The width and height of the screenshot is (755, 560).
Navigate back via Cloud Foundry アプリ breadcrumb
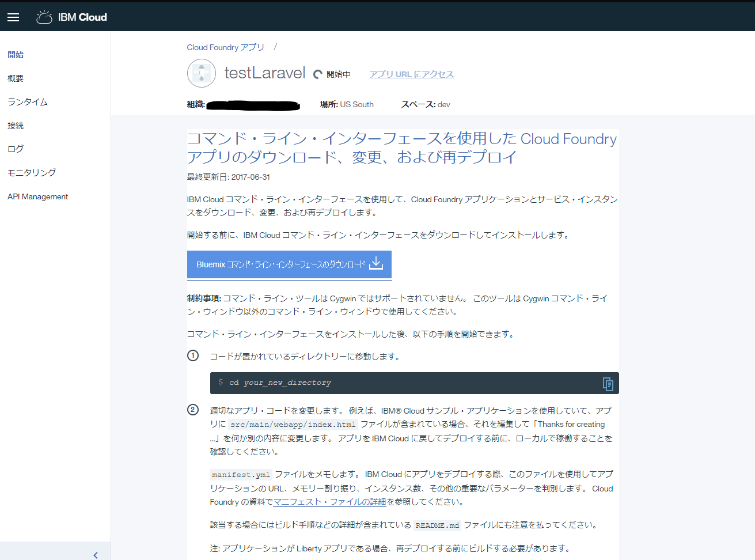(225, 47)
